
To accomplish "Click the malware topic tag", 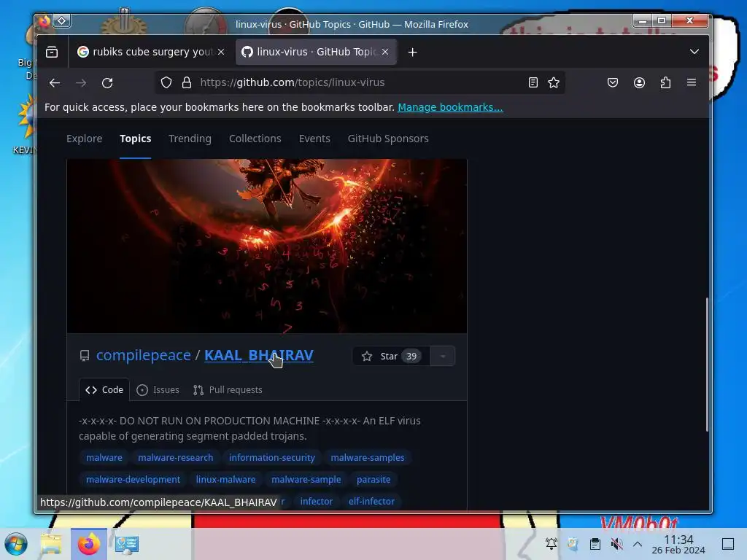I will pos(104,458).
